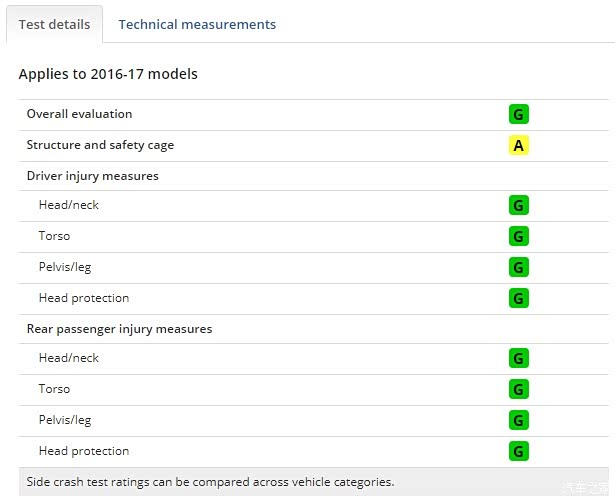This screenshot has height=499, width=615.
Task: Click the side crash test ratings note
Action: pos(210,482)
